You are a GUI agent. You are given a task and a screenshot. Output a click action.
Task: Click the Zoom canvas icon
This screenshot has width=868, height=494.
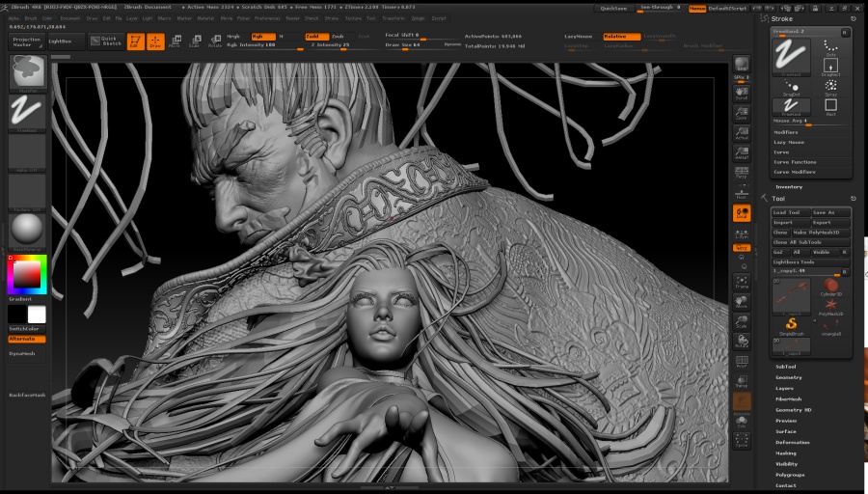(x=742, y=113)
